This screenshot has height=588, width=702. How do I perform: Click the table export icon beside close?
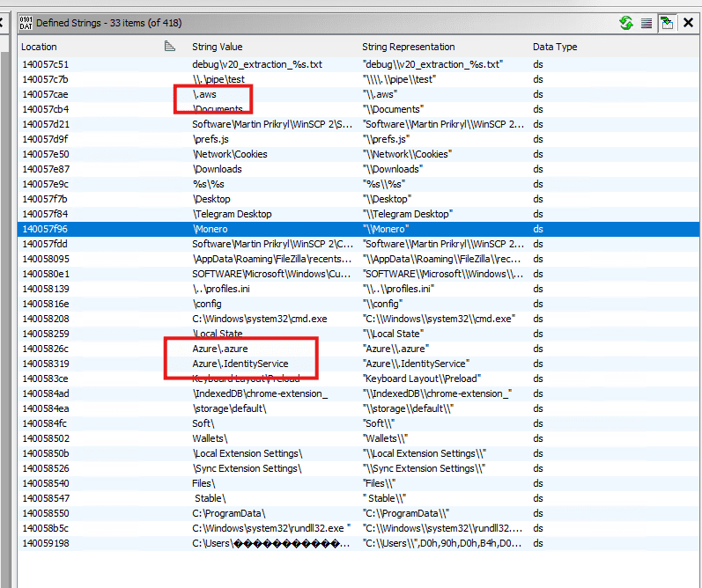[667, 23]
